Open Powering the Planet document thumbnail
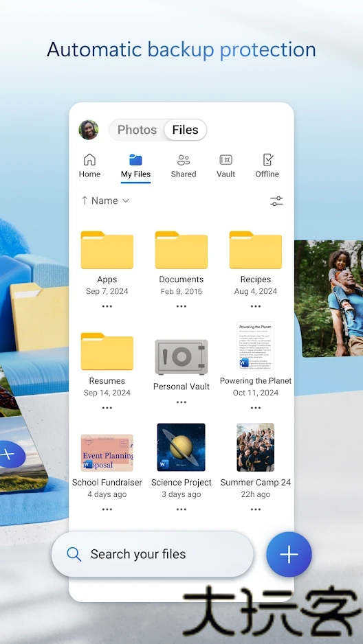Viewport: 363px width, 644px height. 255,346
